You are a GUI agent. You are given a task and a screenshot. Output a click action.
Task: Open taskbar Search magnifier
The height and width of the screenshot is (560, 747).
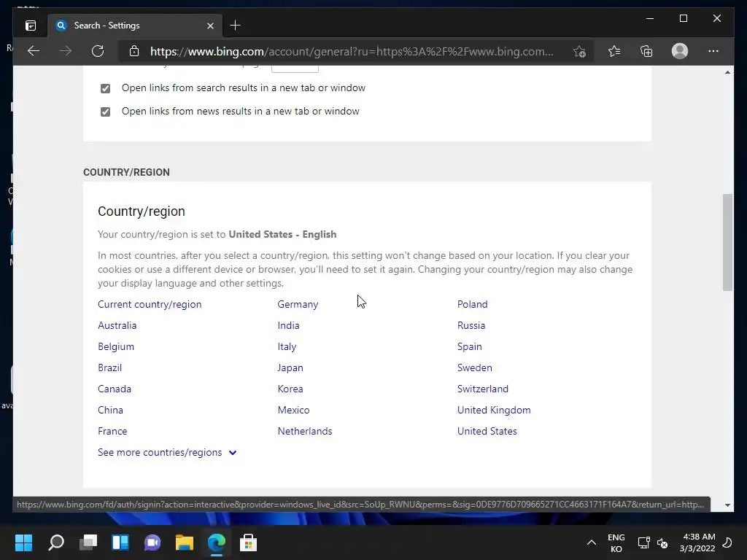(56, 542)
